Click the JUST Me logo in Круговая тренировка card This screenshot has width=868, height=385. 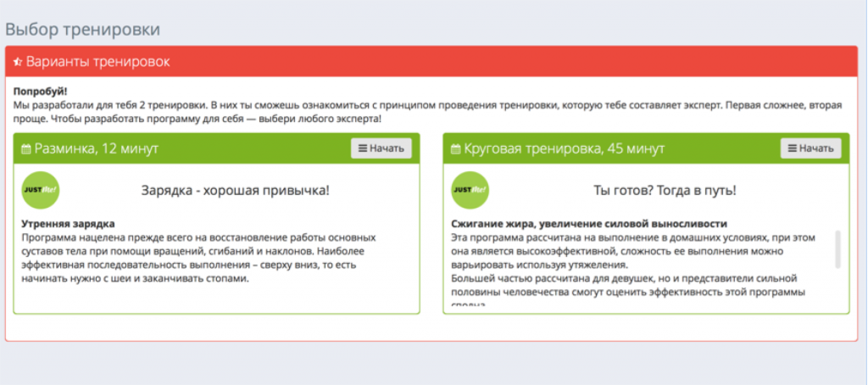click(470, 190)
